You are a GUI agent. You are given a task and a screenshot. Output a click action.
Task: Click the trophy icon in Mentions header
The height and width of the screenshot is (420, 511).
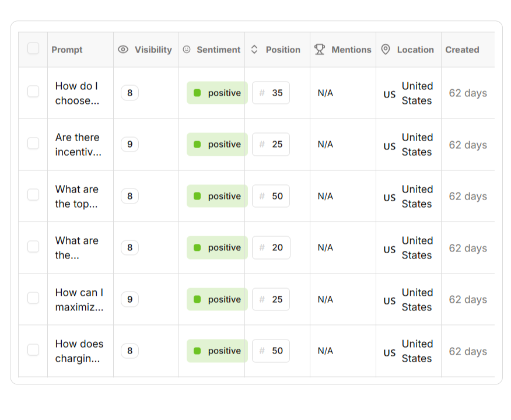[x=320, y=50]
